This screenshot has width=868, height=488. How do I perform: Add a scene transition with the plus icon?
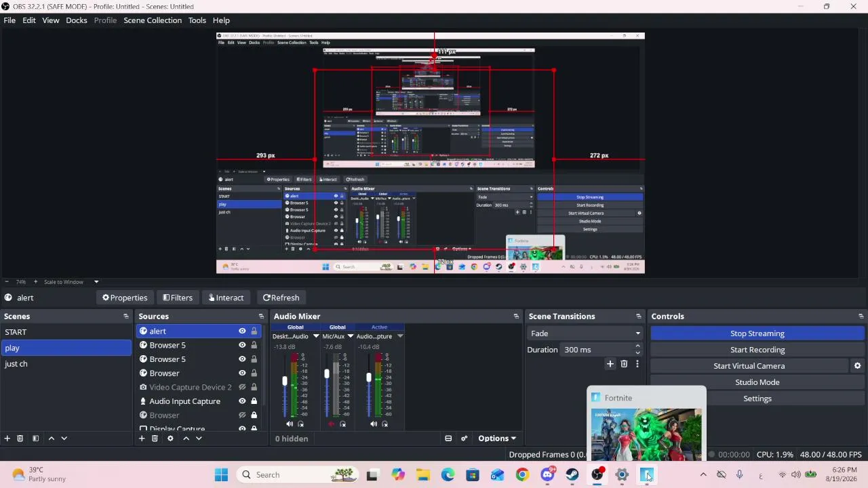[610, 364]
